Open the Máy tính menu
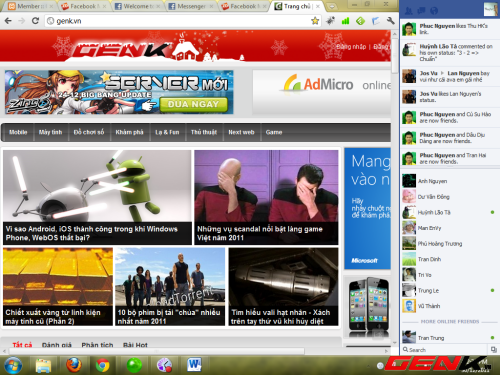This screenshot has height=375, width=500. [50, 132]
